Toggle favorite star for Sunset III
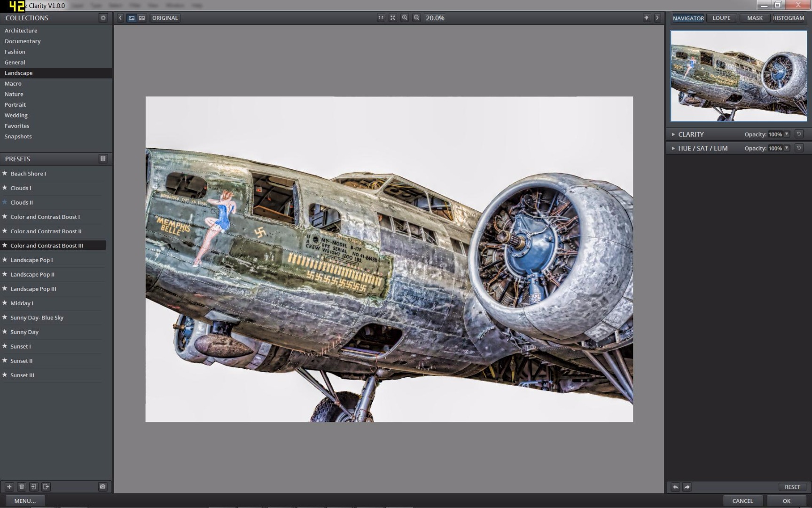This screenshot has height=508, width=812. point(5,375)
